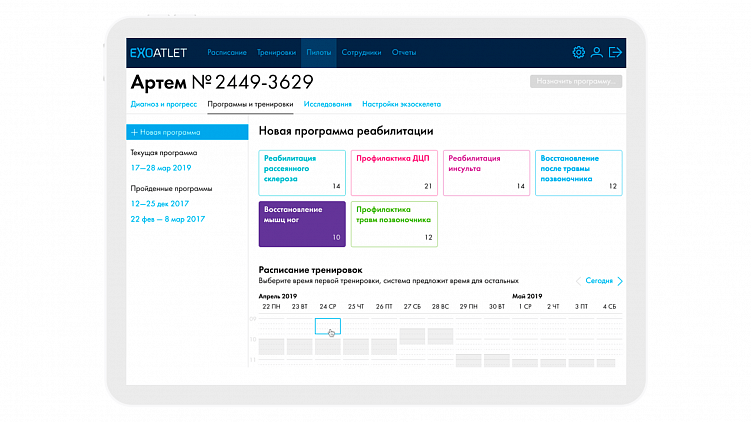Select Пилоты in top navigation

click(x=319, y=53)
